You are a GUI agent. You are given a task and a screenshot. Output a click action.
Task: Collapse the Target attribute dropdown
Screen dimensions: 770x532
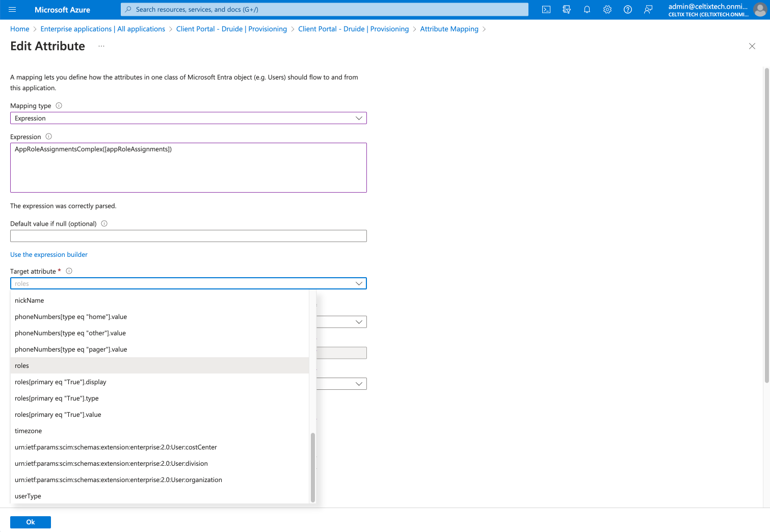pos(359,283)
